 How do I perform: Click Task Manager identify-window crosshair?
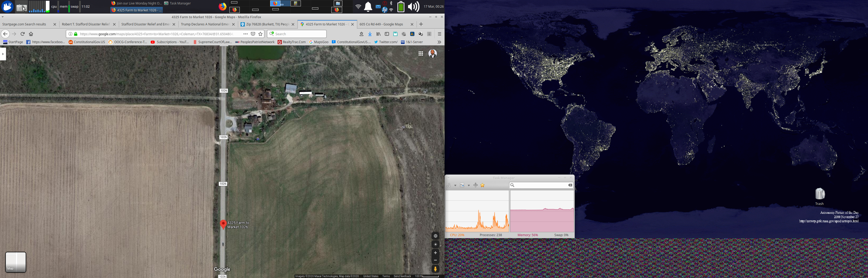click(476, 185)
